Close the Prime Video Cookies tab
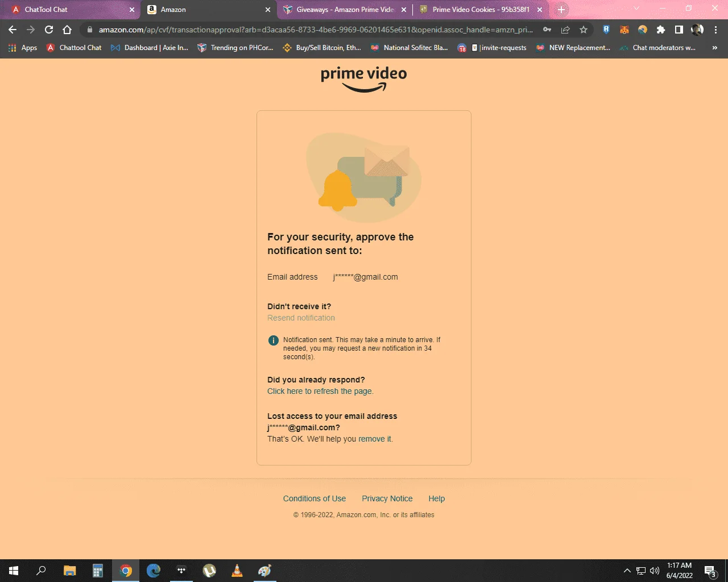The width and height of the screenshot is (728, 582). pos(540,10)
